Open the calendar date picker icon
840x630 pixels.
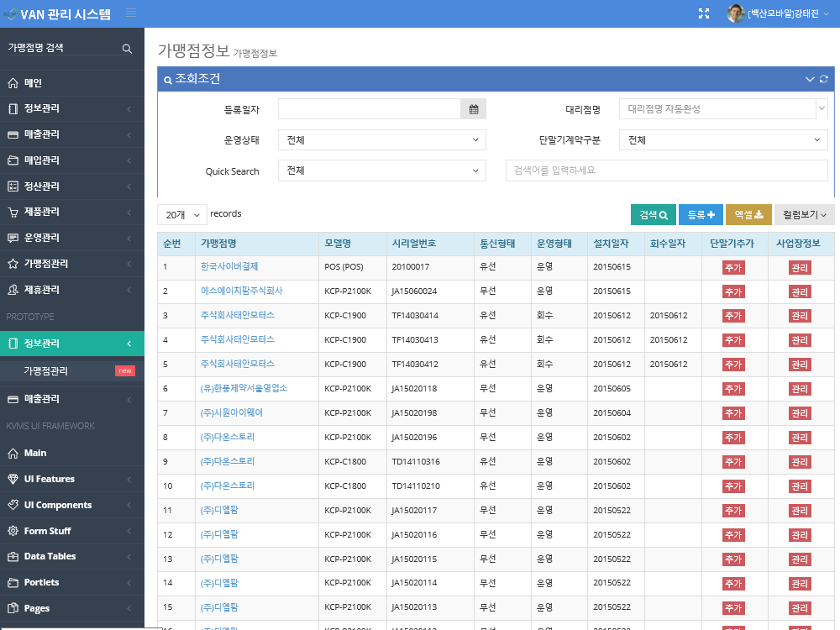point(474,109)
